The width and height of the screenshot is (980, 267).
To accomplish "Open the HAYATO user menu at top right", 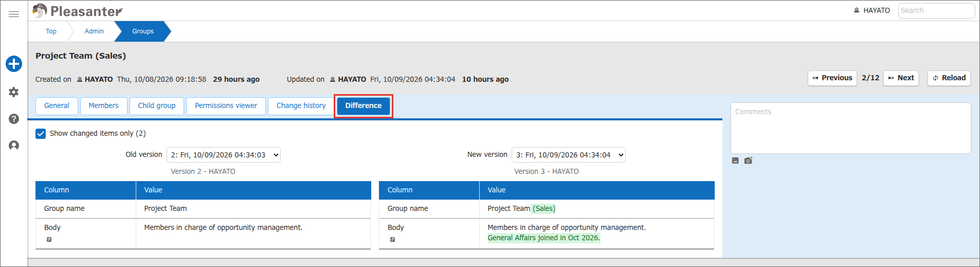I will coord(872,10).
